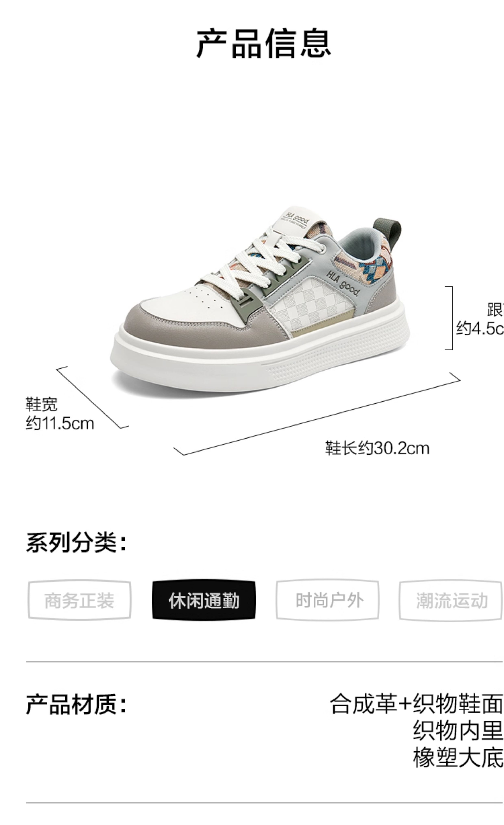Image resolution: width=504 pixels, height=825 pixels.
Task: Click the 产品材质 section heading
Action: (x=77, y=704)
